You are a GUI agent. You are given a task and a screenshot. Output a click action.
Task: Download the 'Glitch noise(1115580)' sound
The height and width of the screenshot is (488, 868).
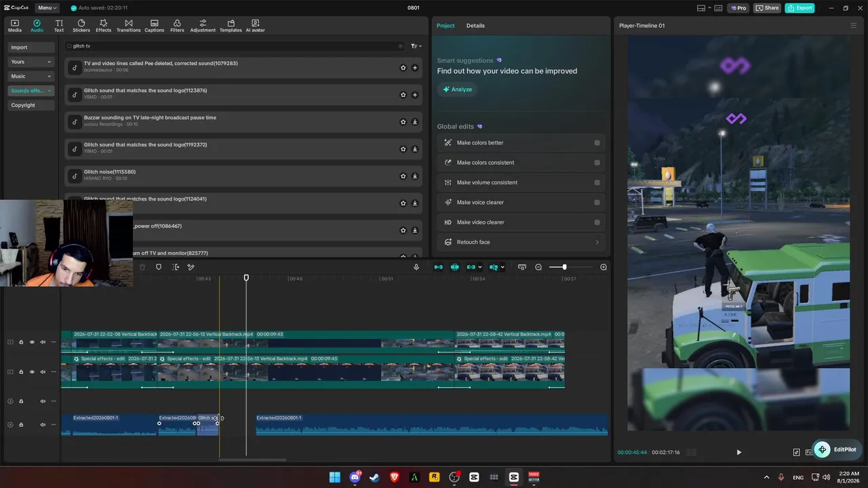(415, 176)
